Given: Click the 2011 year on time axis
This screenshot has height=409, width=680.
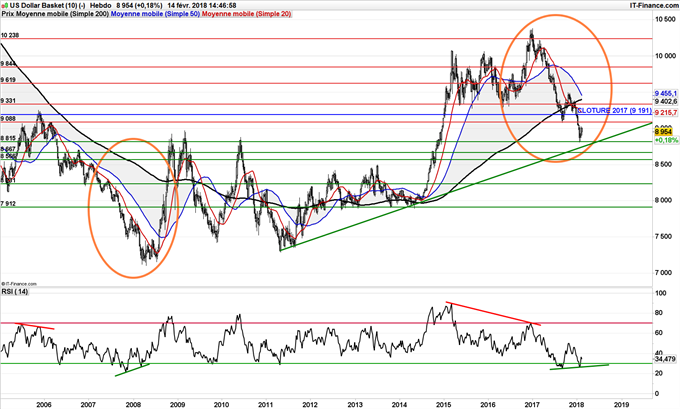Looking at the screenshot, I should click(265, 405).
